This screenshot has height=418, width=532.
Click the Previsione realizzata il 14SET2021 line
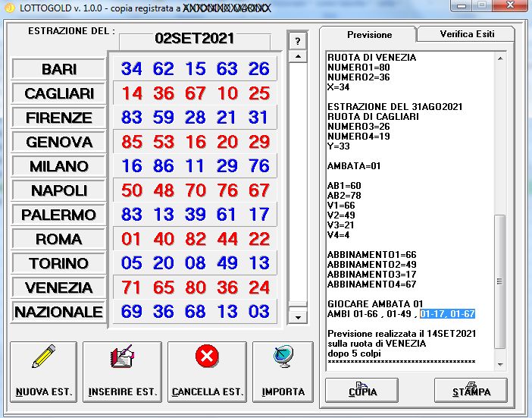pyautogui.click(x=402, y=334)
